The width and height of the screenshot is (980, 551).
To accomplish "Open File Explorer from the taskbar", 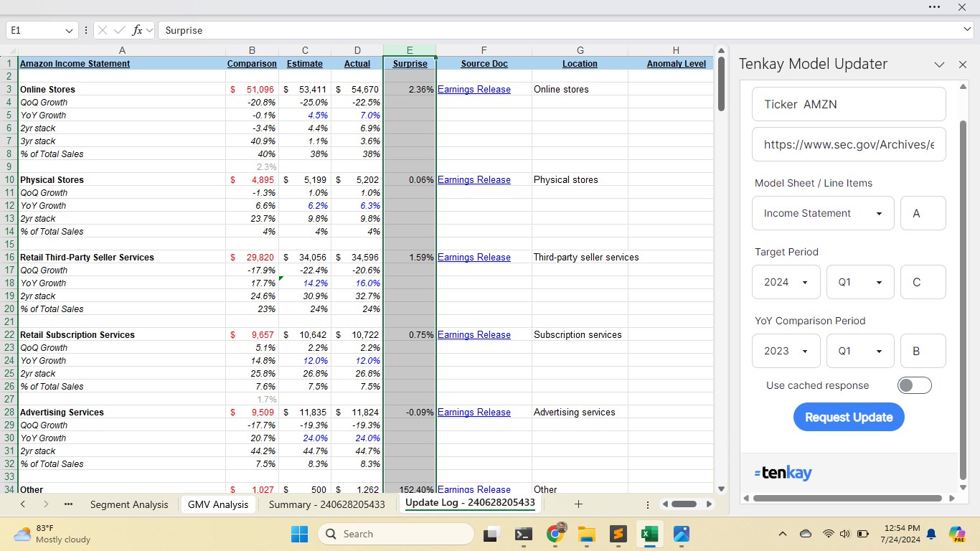I will [x=587, y=534].
